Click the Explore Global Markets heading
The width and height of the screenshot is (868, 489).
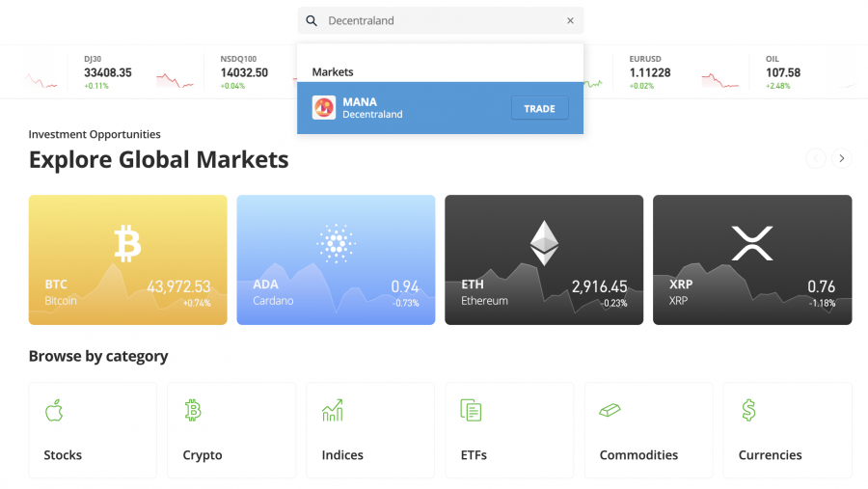click(159, 159)
